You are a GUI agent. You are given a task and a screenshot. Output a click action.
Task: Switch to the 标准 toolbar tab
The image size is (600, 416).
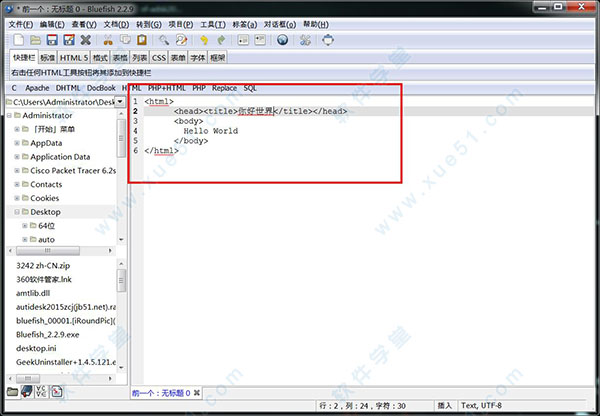tap(47, 58)
